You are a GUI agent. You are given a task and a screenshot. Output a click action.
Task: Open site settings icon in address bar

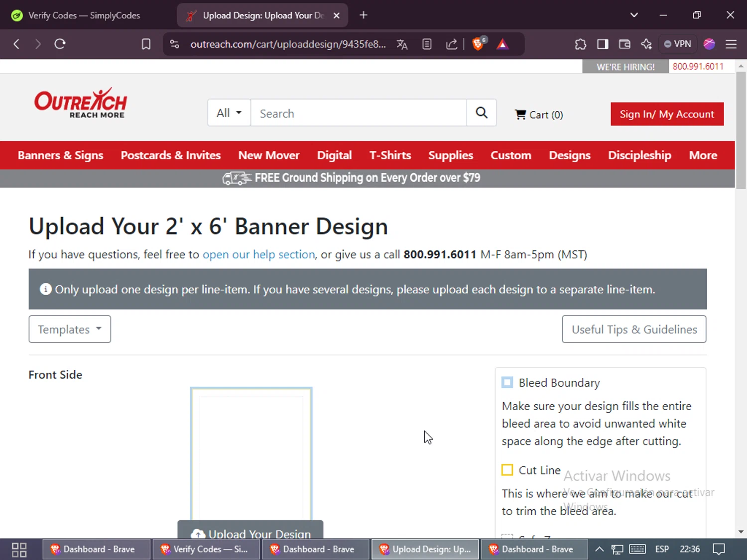pyautogui.click(x=174, y=44)
